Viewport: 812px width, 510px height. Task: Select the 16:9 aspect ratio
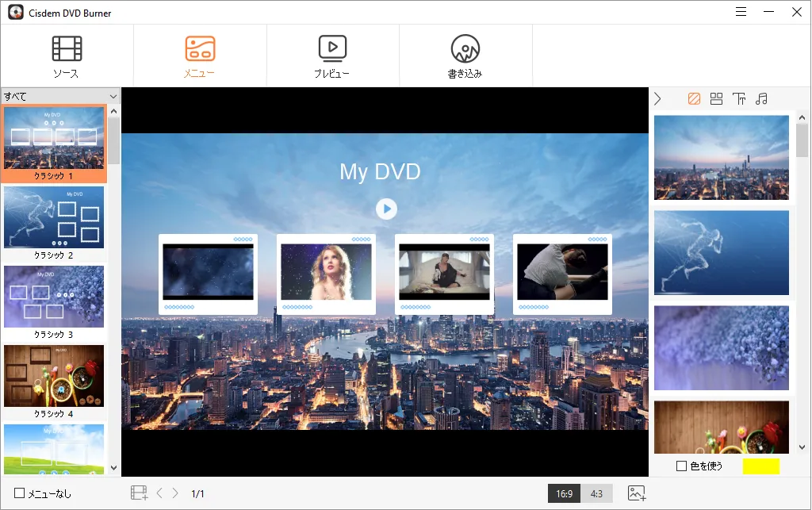coord(564,493)
